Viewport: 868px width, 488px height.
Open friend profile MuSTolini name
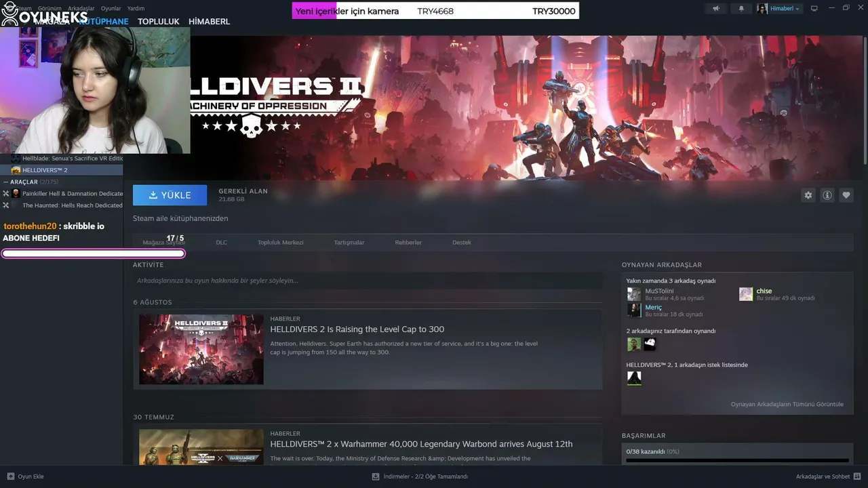click(x=659, y=291)
